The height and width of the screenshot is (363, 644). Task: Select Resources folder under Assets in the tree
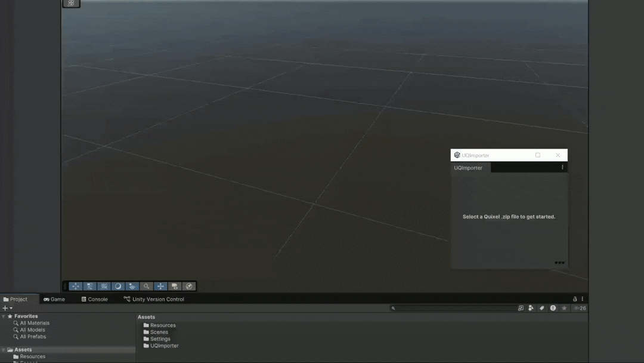click(x=32, y=356)
